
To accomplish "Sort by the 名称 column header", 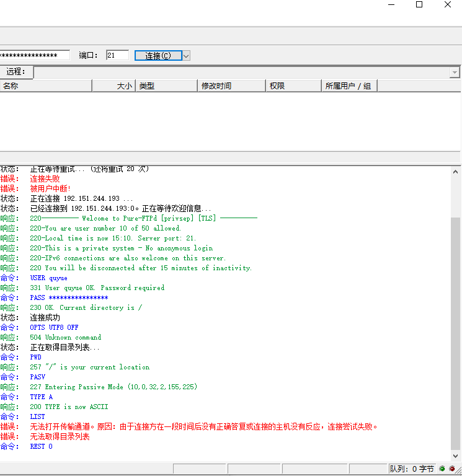I will tap(46, 86).
